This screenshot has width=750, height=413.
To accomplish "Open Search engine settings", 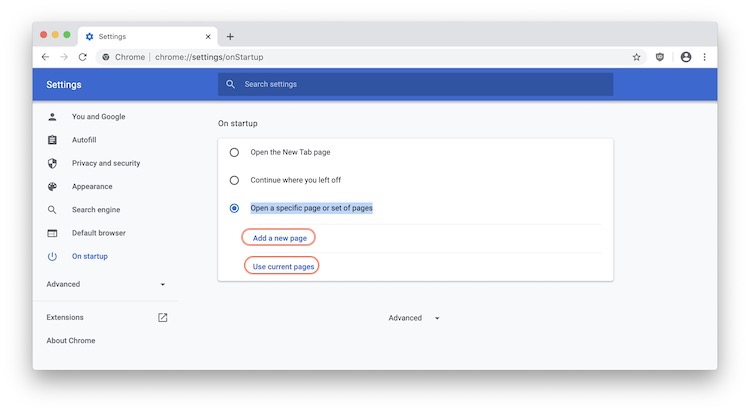I will (96, 210).
